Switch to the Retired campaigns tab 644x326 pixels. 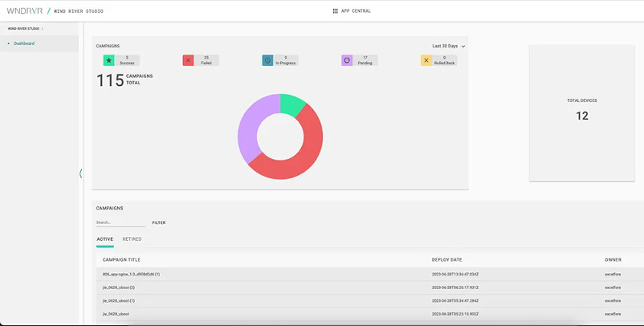[x=132, y=239]
